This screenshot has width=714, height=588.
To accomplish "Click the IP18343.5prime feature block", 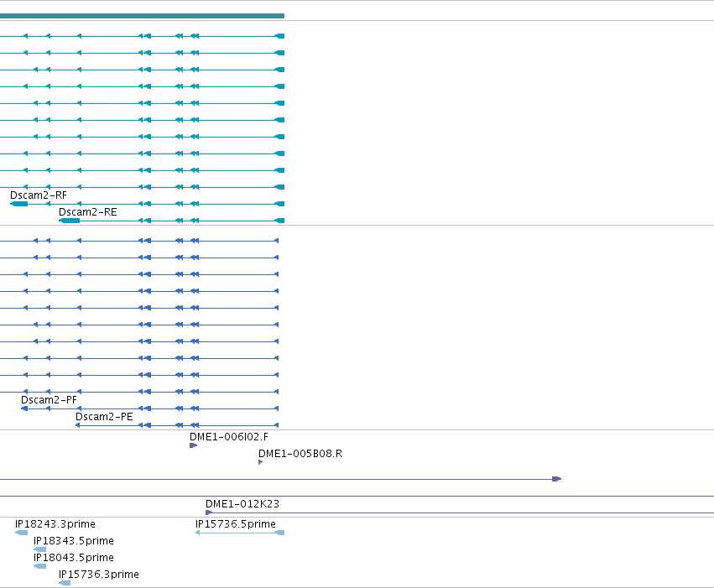I will [x=39, y=549].
